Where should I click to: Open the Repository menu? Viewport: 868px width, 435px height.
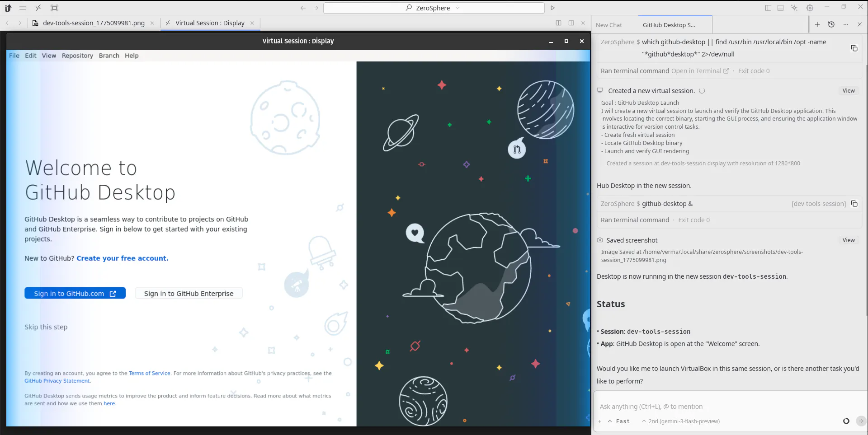tap(77, 56)
